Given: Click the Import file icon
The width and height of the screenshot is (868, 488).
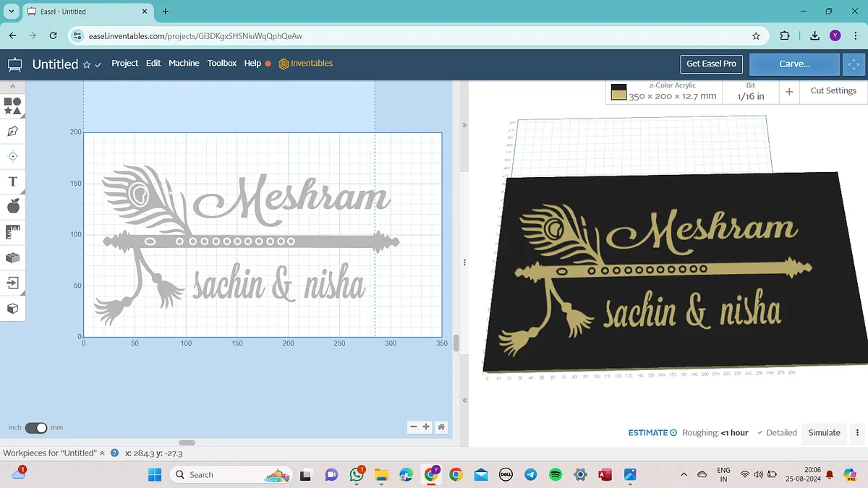Looking at the screenshot, I should pos(12,283).
